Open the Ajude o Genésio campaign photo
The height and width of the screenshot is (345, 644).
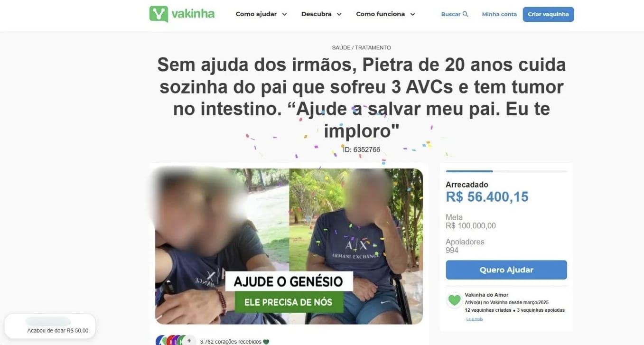point(289,246)
